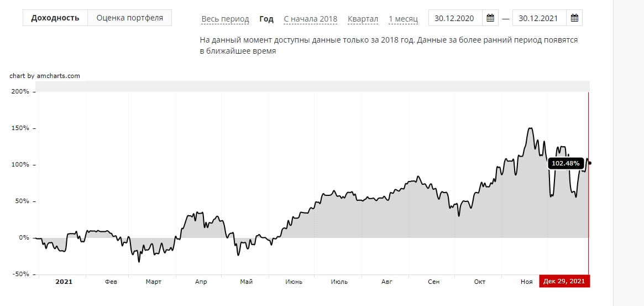Open amcharts.com chart credit link
This screenshot has width=644, height=306.
tap(45, 76)
